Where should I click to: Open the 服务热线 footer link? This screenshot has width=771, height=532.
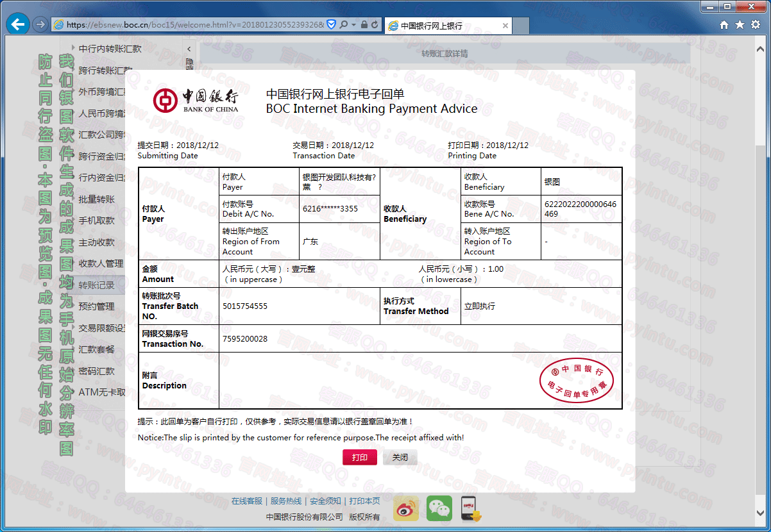pos(286,501)
